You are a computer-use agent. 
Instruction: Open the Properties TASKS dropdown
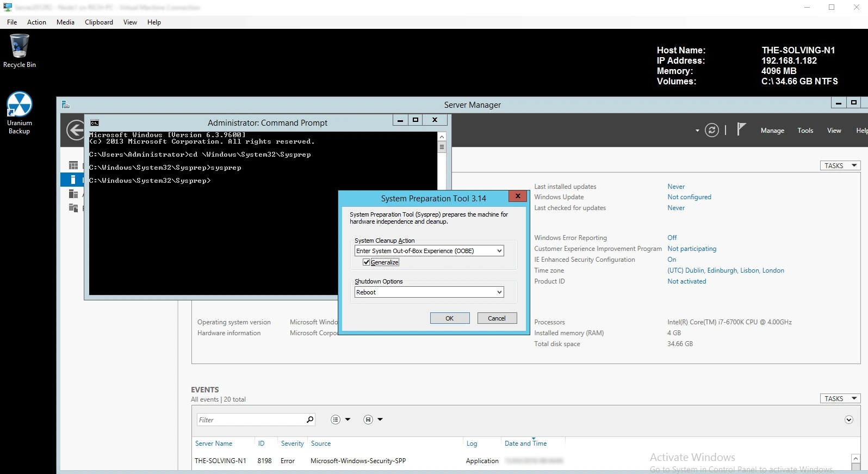tap(840, 165)
